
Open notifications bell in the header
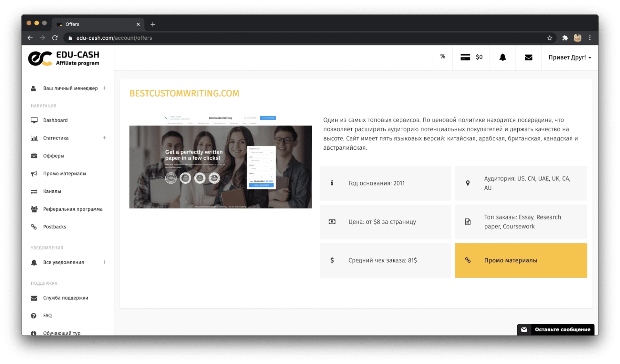pyautogui.click(x=502, y=57)
